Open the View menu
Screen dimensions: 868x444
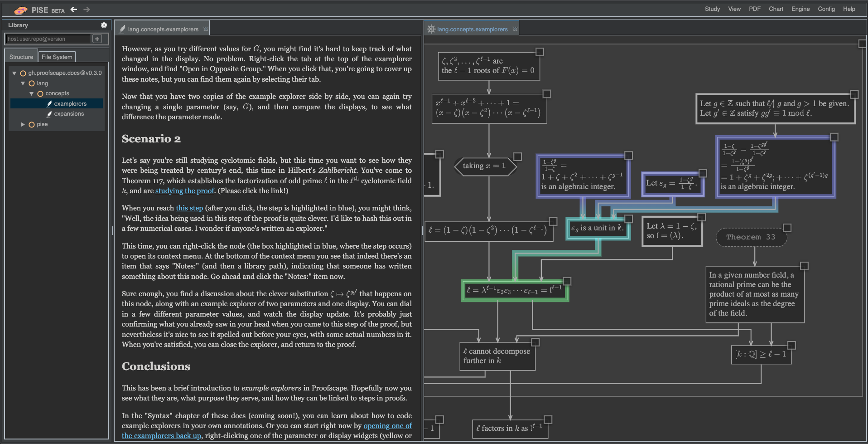pos(734,9)
